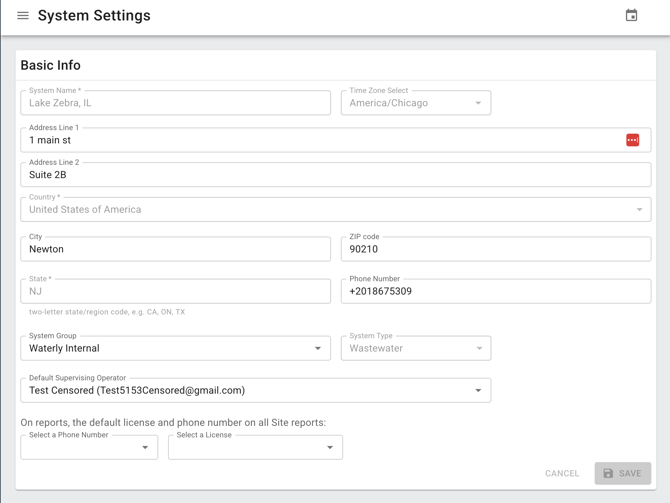
Task: Click the State input field
Action: tap(175, 292)
